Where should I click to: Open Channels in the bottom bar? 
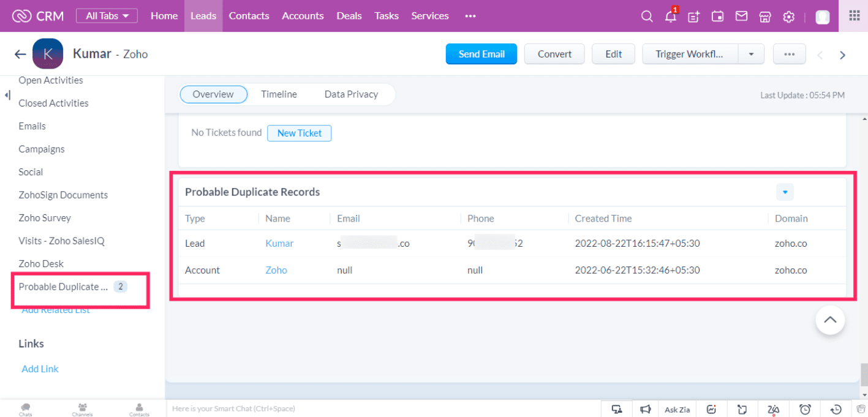pyautogui.click(x=82, y=409)
